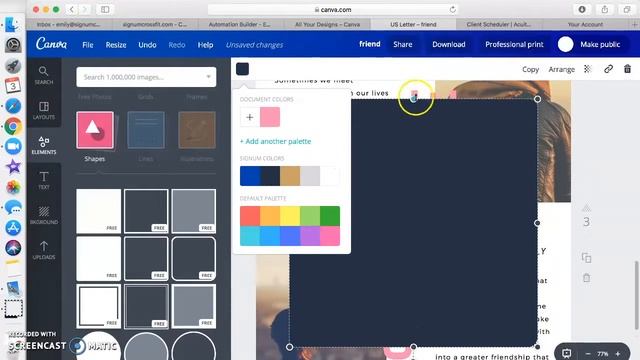
Task: Click the canva.com address bar
Action: pyautogui.click(x=332, y=9)
